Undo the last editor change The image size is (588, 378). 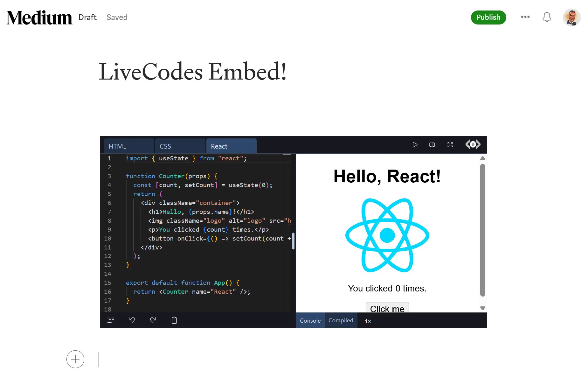click(132, 320)
